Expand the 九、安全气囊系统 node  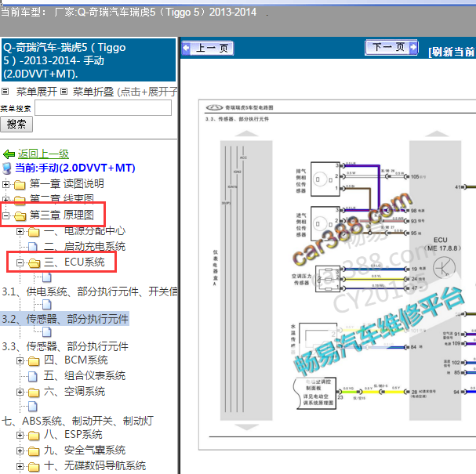20,450
